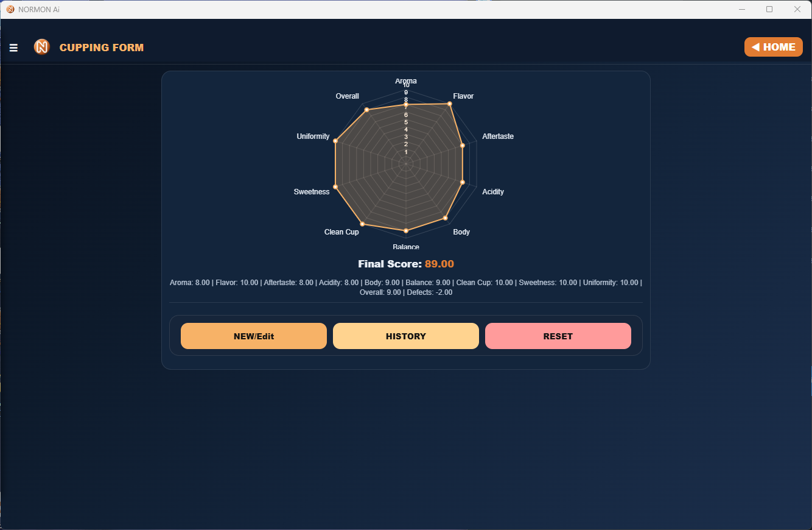
Task: Open the cupping HISTORY
Action: pyautogui.click(x=405, y=336)
